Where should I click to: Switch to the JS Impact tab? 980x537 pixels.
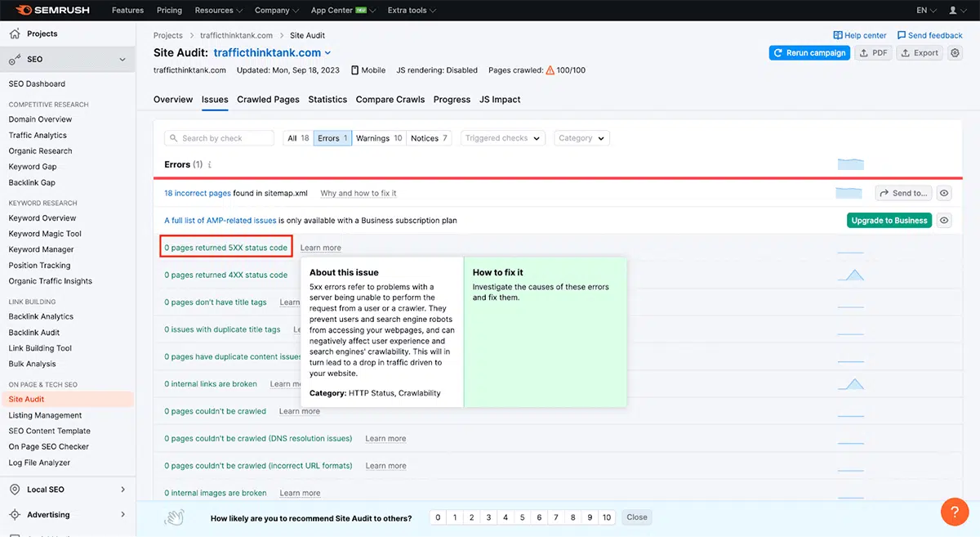[500, 100]
